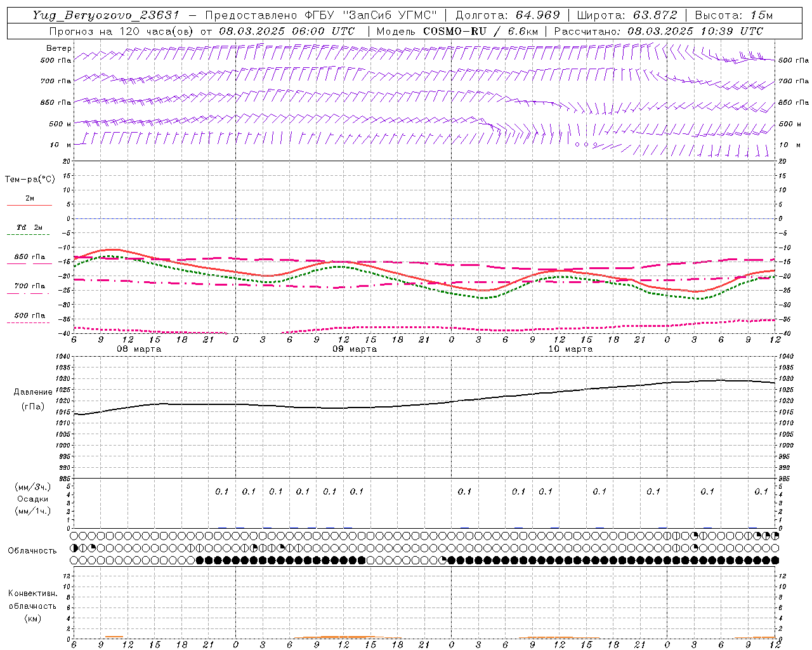This screenshot has width=812, height=650.
Task: Select the text ЗапСиб УГМС in the header
Action: [390, 15]
